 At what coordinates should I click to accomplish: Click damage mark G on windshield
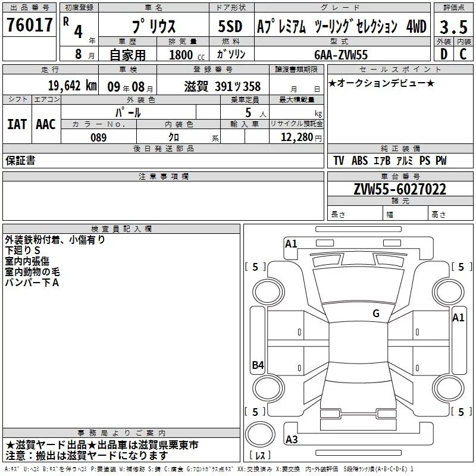coord(376,314)
